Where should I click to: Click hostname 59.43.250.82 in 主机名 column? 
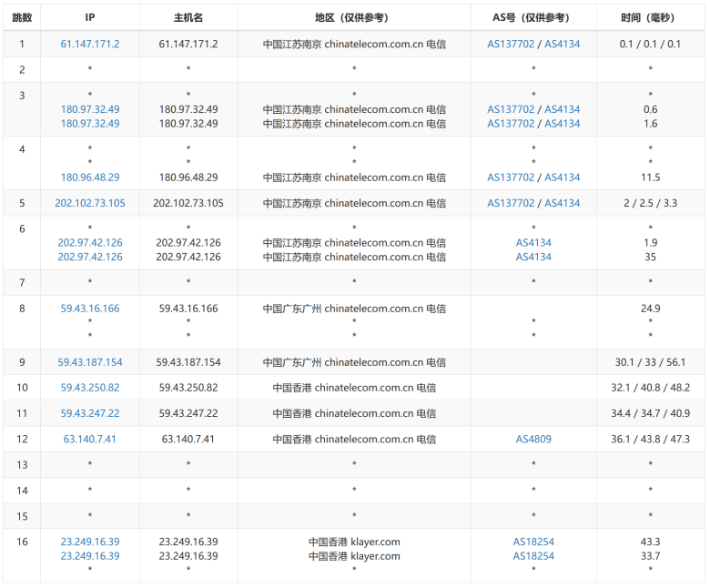[x=188, y=388]
